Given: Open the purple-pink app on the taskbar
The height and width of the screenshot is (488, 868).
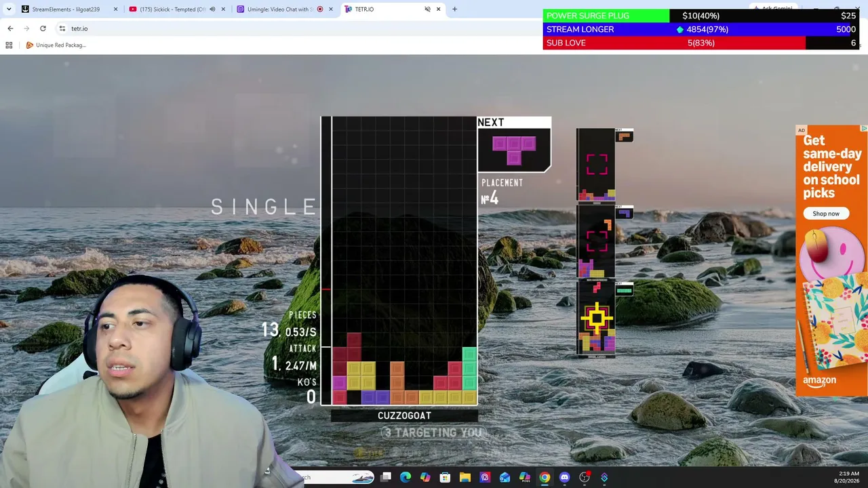Looking at the screenshot, I should (x=485, y=477).
